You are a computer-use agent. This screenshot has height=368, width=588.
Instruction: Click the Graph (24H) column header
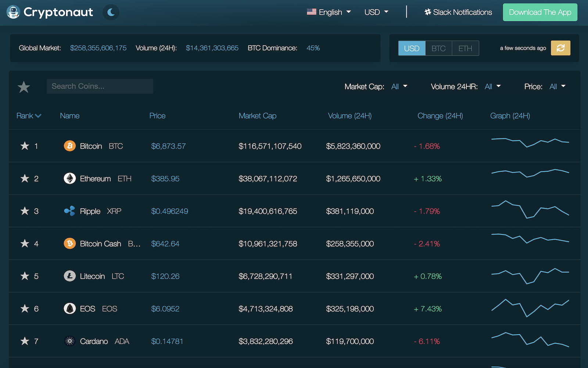[510, 116]
